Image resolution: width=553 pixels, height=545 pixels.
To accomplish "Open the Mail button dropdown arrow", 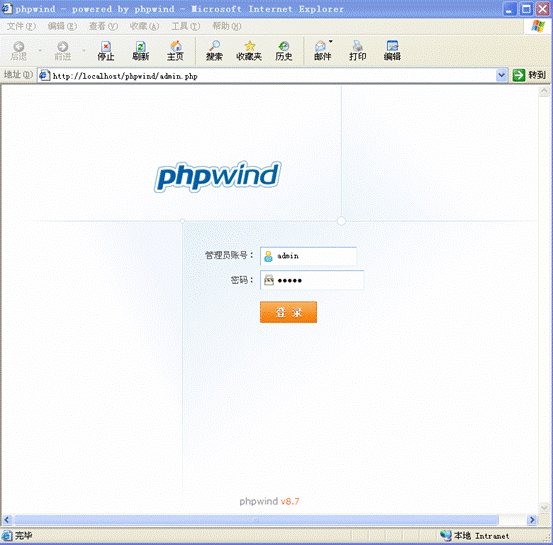I will [x=331, y=42].
